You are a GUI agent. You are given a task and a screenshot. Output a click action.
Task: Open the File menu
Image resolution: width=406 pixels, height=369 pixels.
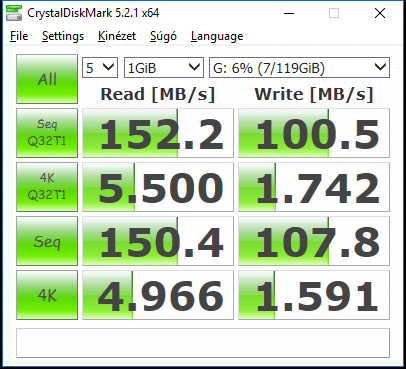19,36
